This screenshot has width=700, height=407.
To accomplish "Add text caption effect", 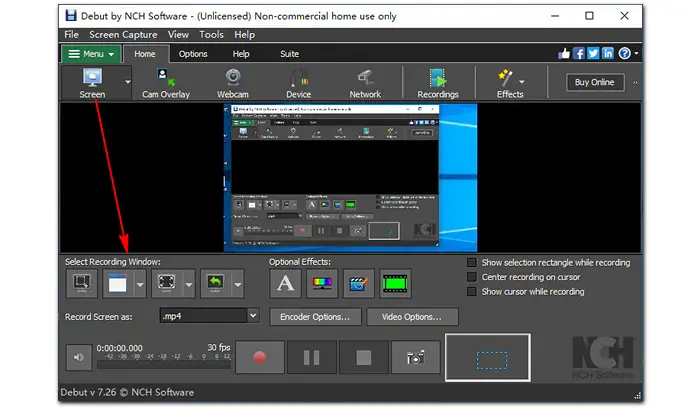I will point(285,283).
